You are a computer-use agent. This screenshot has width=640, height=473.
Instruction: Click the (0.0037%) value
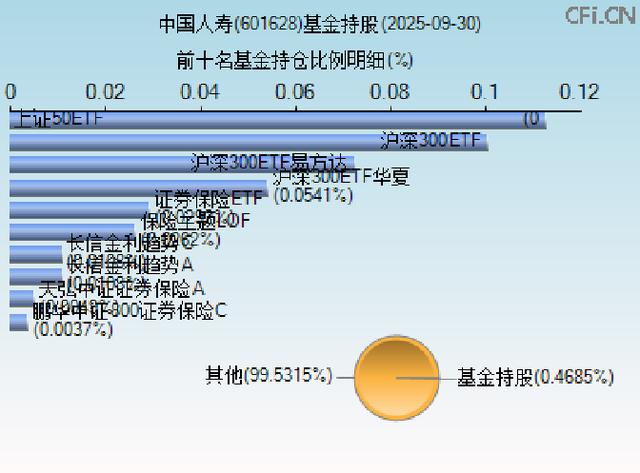(x=73, y=329)
